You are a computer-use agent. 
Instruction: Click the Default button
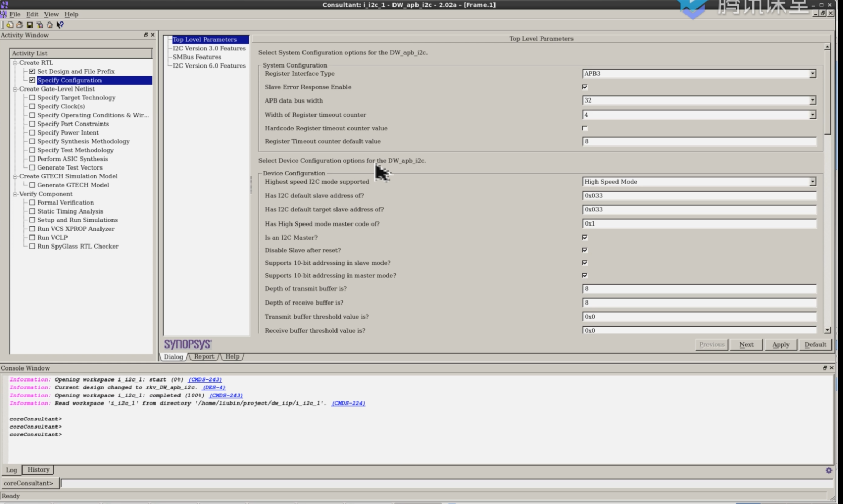point(815,344)
